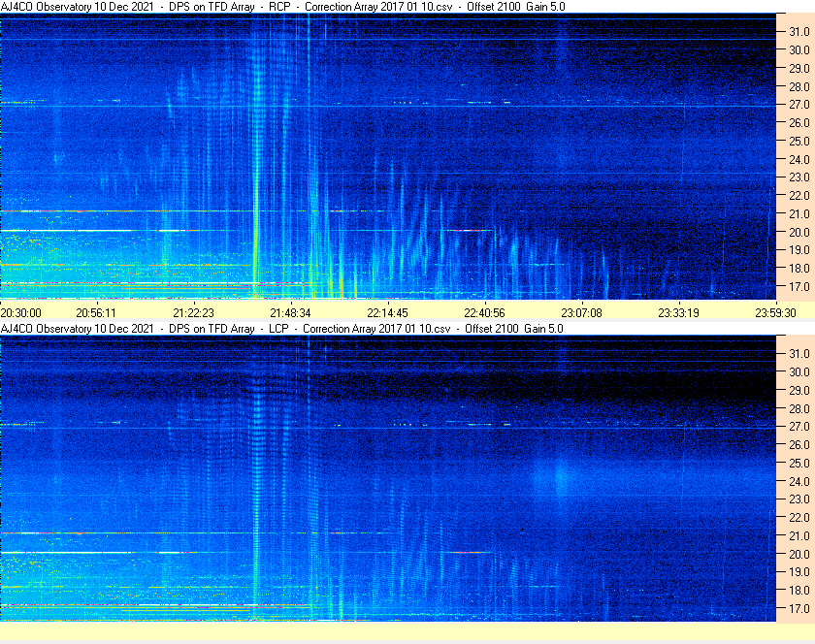Click the 23.0 frequency label in RCP panel
The image size is (815, 644).
799,177
